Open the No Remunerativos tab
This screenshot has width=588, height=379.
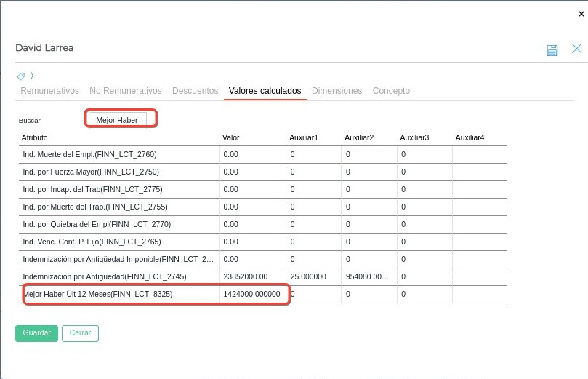[125, 91]
